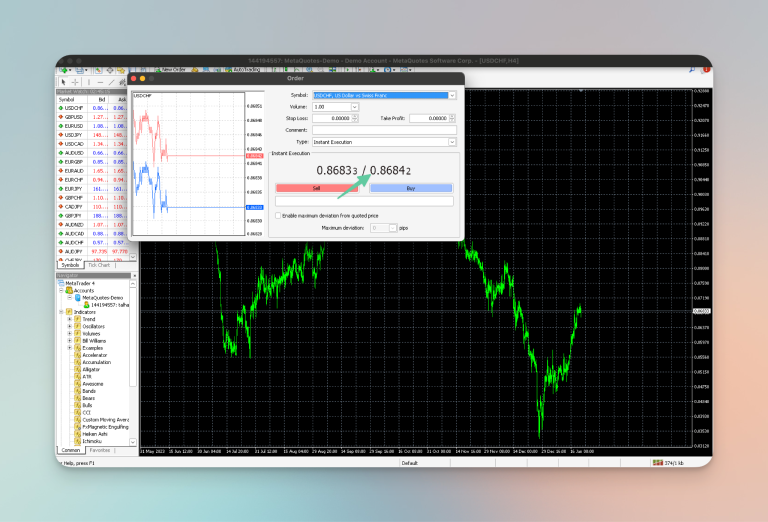Enable maximum deviation from quoted price
Viewport: 768px width, 522px height.
pyautogui.click(x=278, y=215)
